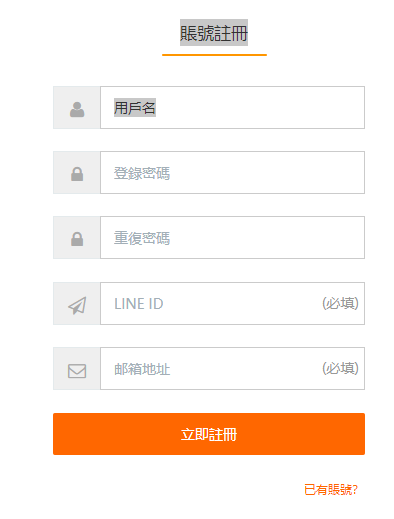Select the 登錄密碼 password input field

coord(232,172)
